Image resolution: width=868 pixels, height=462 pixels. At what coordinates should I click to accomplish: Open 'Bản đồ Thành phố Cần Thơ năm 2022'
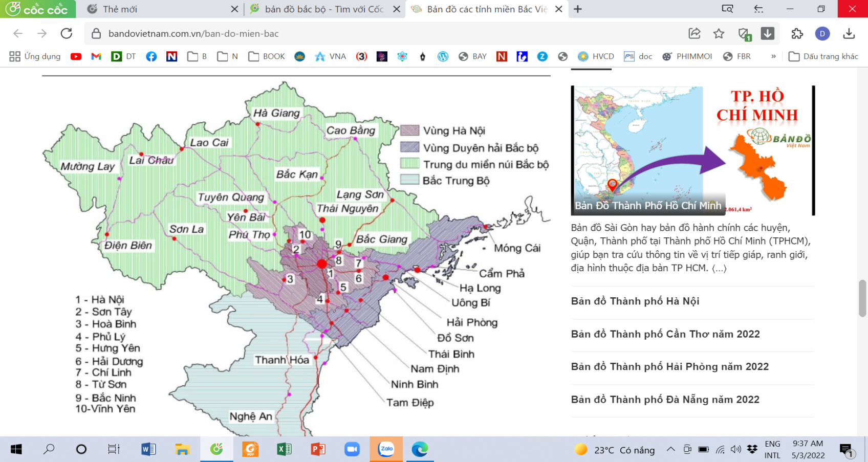(665, 334)
